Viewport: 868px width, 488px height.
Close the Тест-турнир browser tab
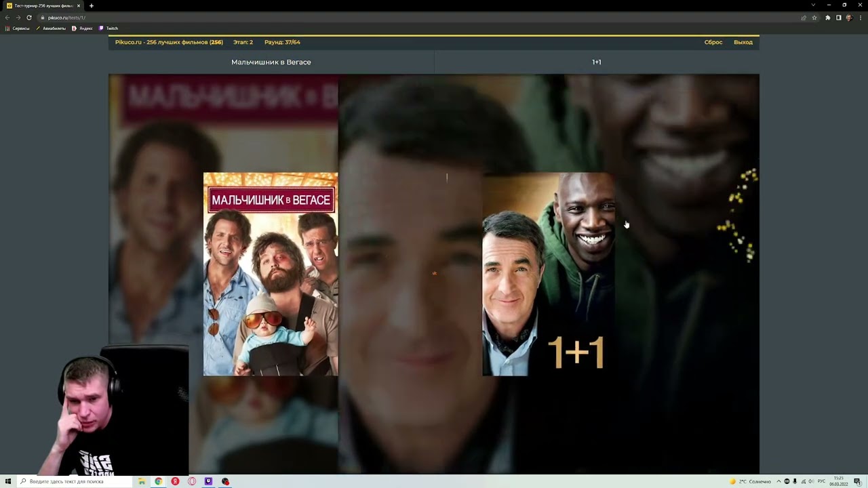(79, 5)
